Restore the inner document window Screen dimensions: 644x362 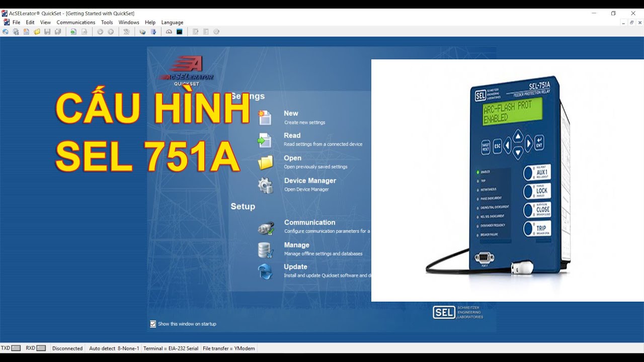[632, 23]
